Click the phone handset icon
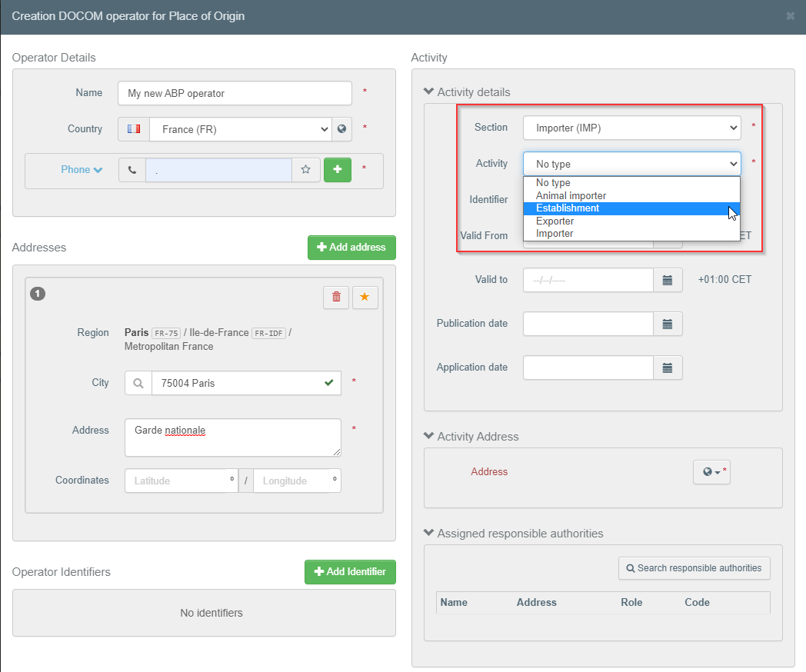Screen dimensions: 806x672 (x=132, y=170)
